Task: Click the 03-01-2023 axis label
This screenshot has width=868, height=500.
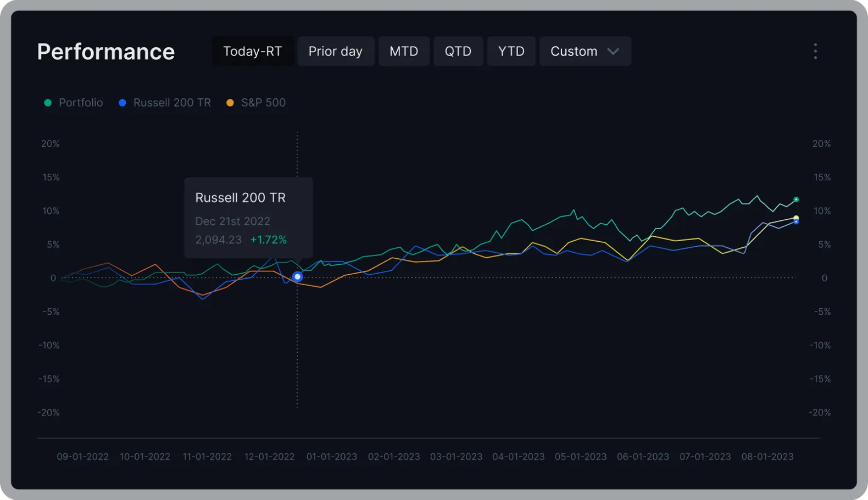Action: click(x=456, y=457)
